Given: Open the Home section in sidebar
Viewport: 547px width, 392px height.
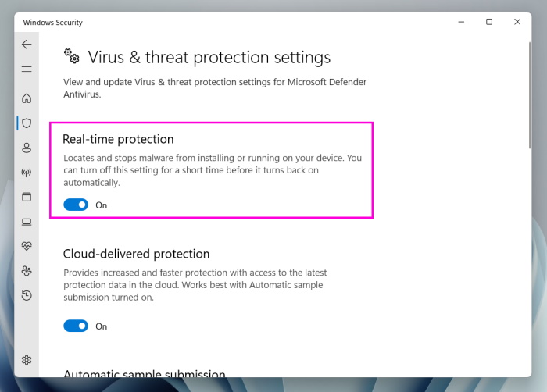Looking at the screenshot, I should coord(27,98).
